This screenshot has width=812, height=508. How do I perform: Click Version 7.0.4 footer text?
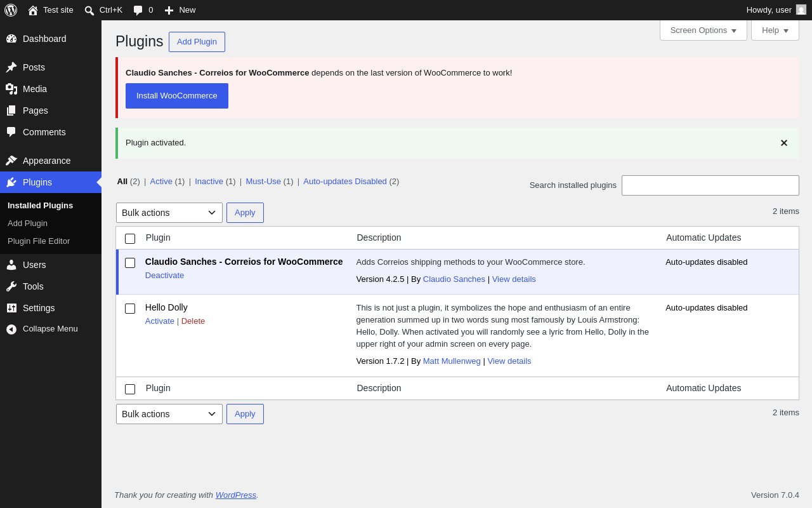(x=775, y=495)
